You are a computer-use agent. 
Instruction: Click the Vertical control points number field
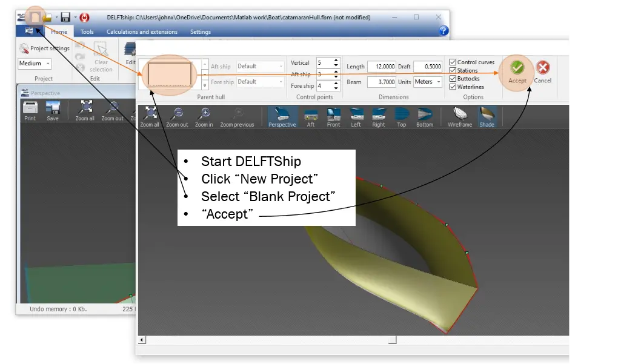325,62
